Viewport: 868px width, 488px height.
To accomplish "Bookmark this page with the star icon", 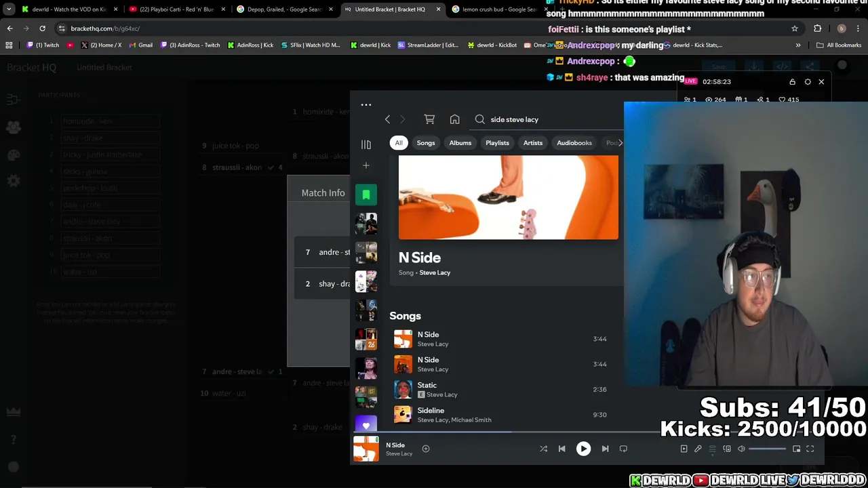I will [795, 28].
